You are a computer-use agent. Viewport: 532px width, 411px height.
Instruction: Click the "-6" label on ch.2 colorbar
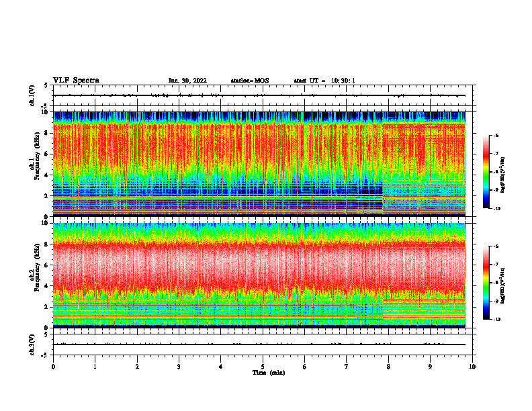[496, 246]
